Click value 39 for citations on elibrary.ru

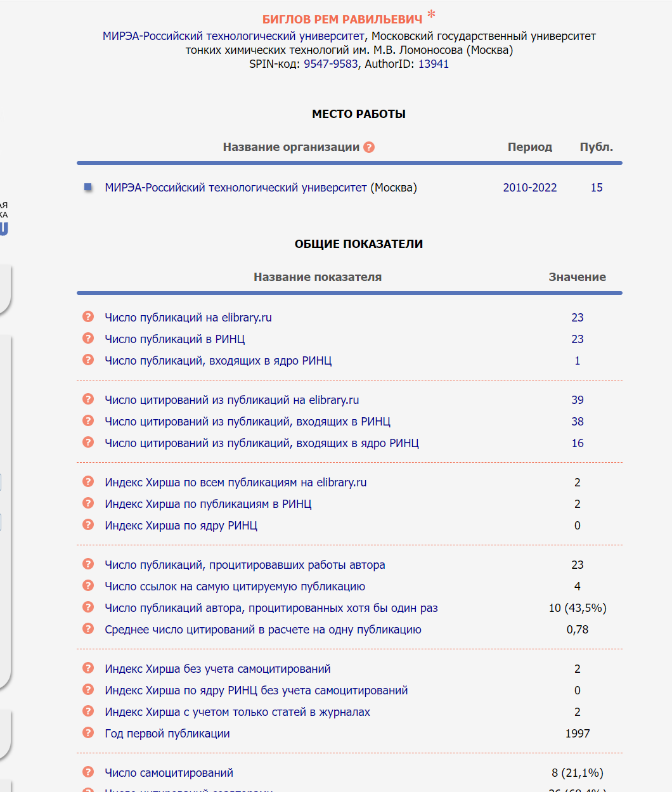[x=577, y=400]
